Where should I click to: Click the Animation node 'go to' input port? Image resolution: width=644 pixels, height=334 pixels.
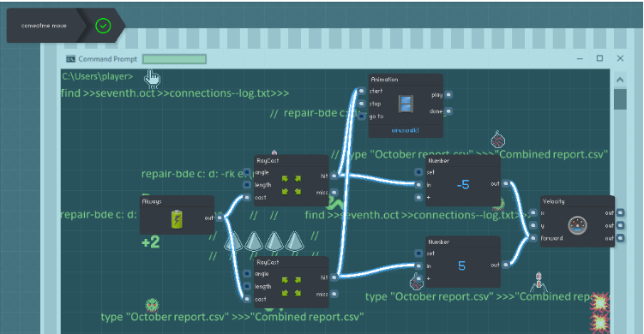[361, 116]
